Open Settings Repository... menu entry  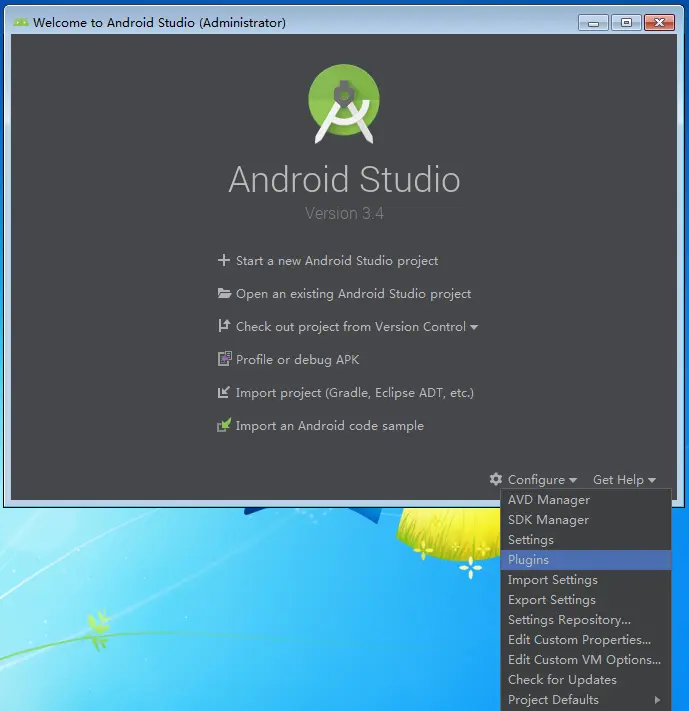586,620
